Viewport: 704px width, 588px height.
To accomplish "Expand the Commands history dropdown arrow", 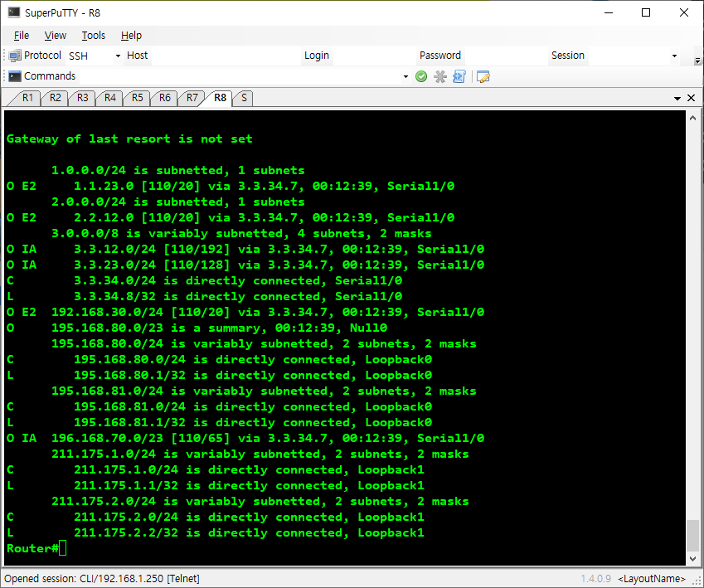I will point(405,77).
